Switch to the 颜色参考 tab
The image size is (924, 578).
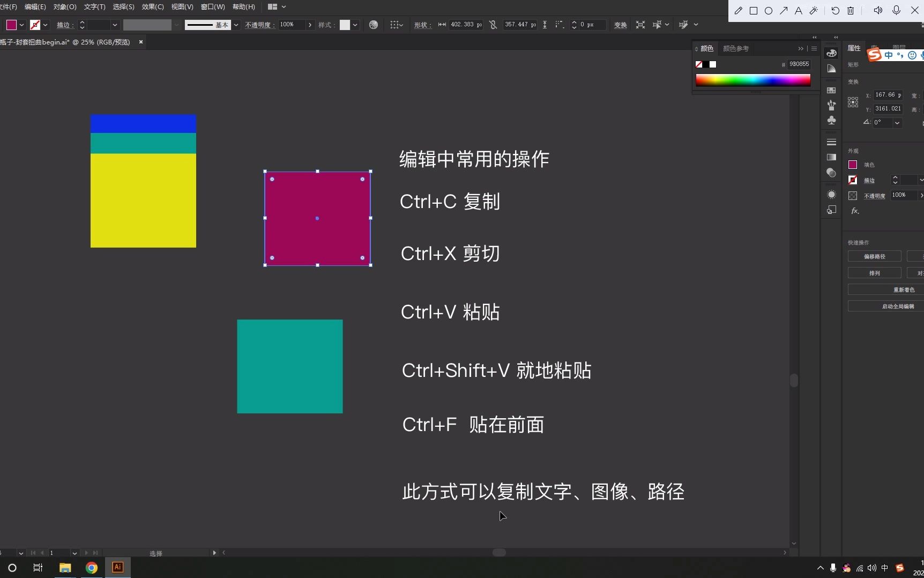736,48
